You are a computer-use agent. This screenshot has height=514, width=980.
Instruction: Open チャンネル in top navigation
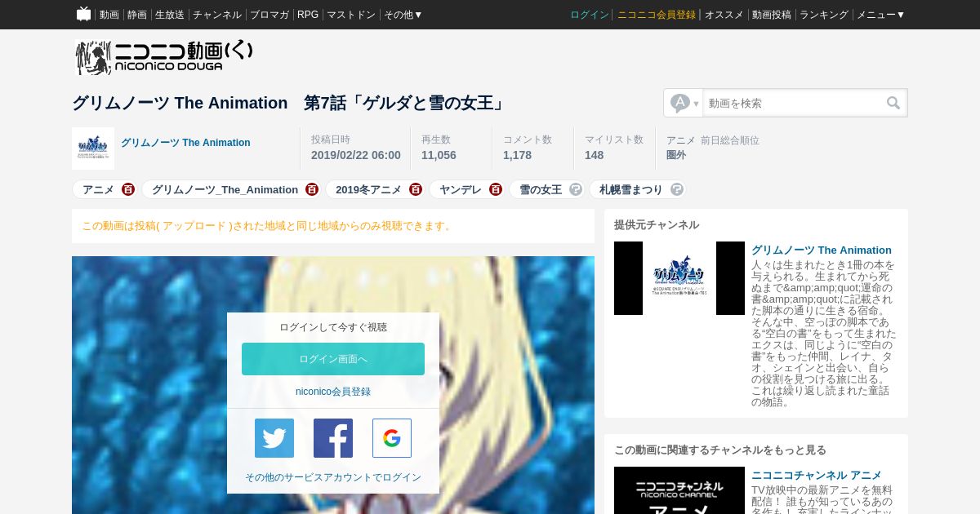[x=217, y=15]
